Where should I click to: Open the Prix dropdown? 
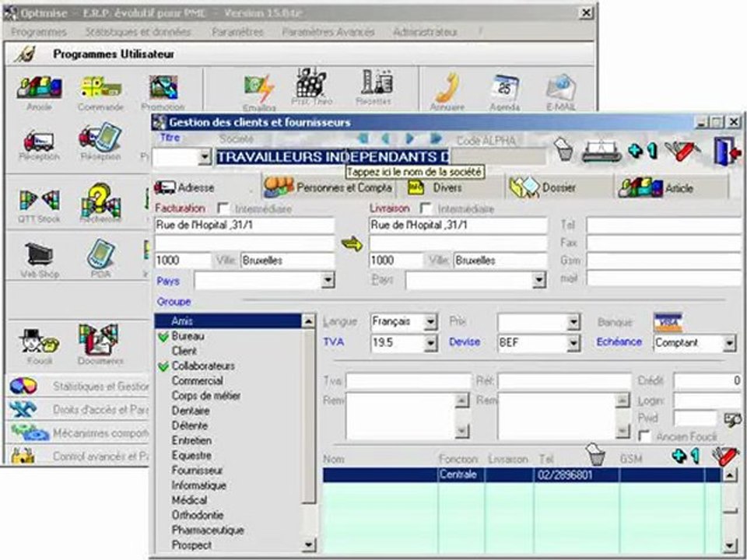pos(573,322)
